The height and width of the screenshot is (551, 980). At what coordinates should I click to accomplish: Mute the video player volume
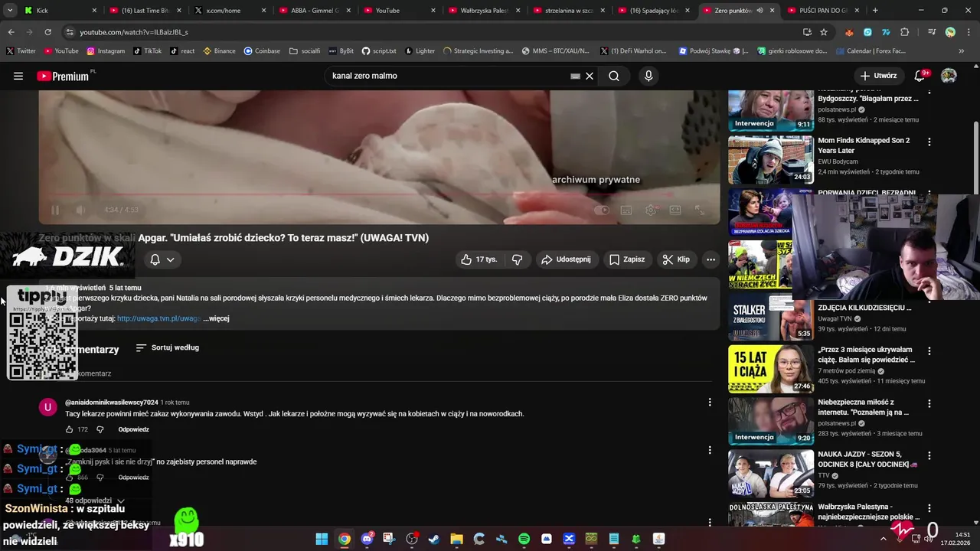point(80,210)
